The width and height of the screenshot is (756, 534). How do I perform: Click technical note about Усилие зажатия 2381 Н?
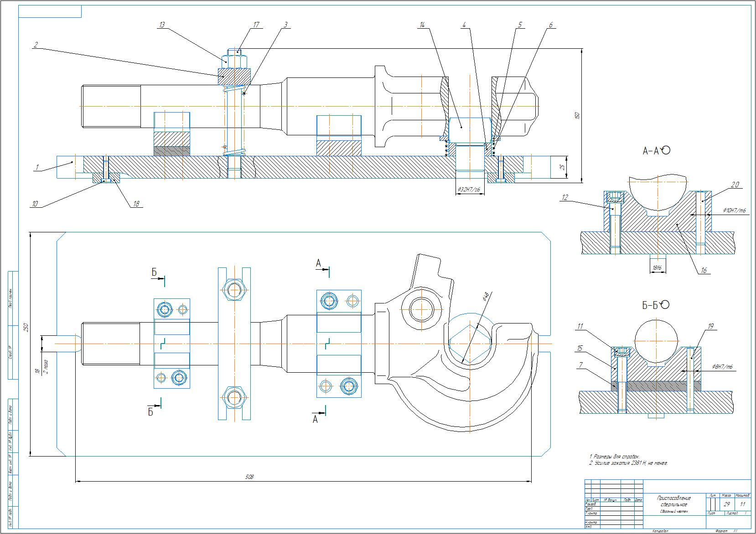click(628, 463)
